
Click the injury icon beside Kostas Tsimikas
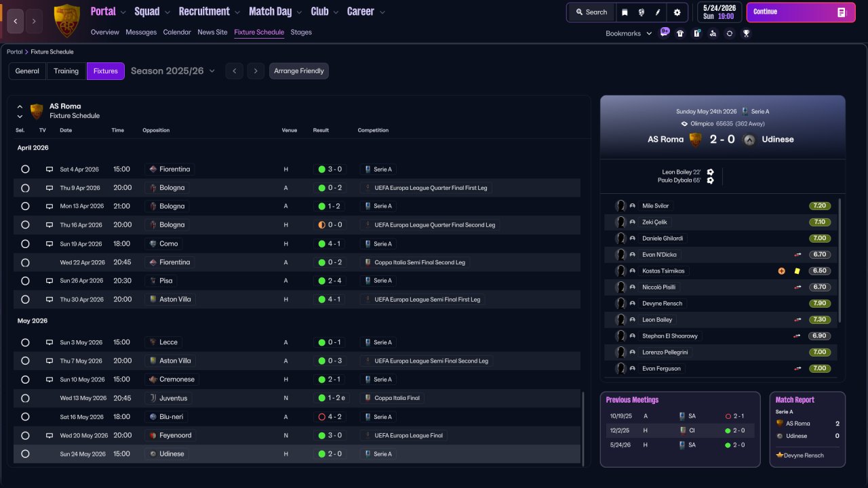click(x=782, y=271)
